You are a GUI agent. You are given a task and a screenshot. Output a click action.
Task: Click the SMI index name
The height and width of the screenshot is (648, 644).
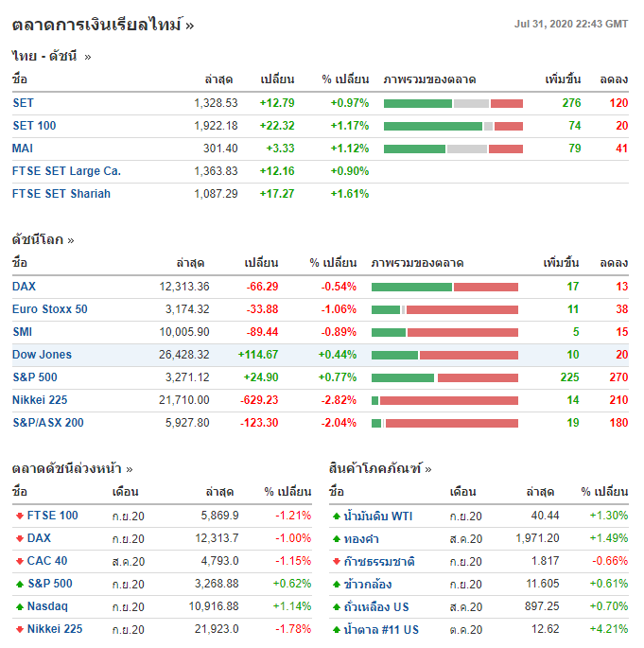pyautogui.click(x=22, y=332)
